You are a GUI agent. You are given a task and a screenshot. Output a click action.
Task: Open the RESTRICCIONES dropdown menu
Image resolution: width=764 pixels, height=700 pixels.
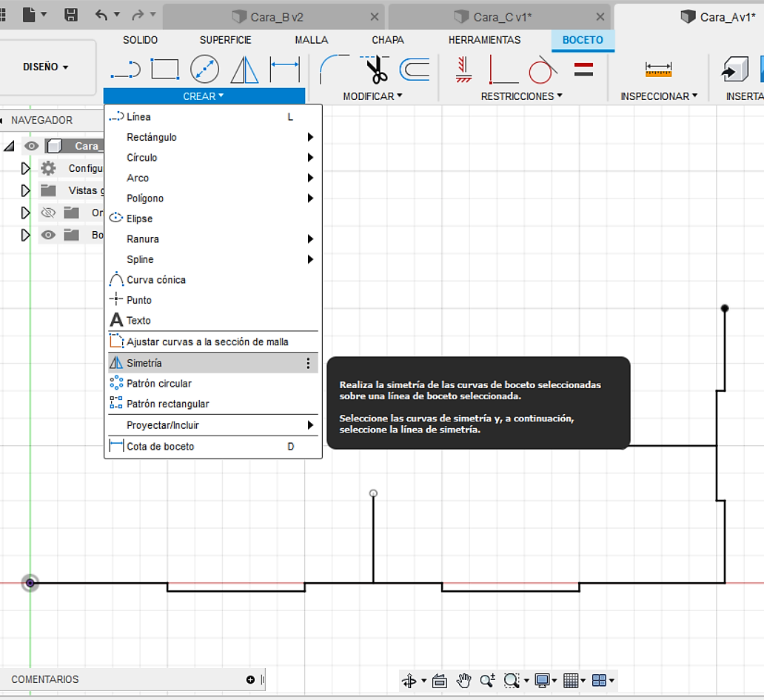(x=521, y=96)
